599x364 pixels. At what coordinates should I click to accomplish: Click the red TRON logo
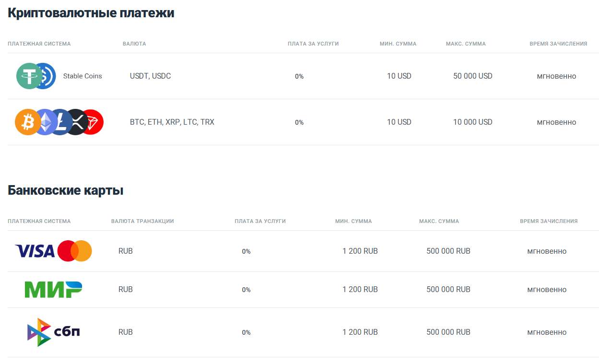[x=93, y=122]
